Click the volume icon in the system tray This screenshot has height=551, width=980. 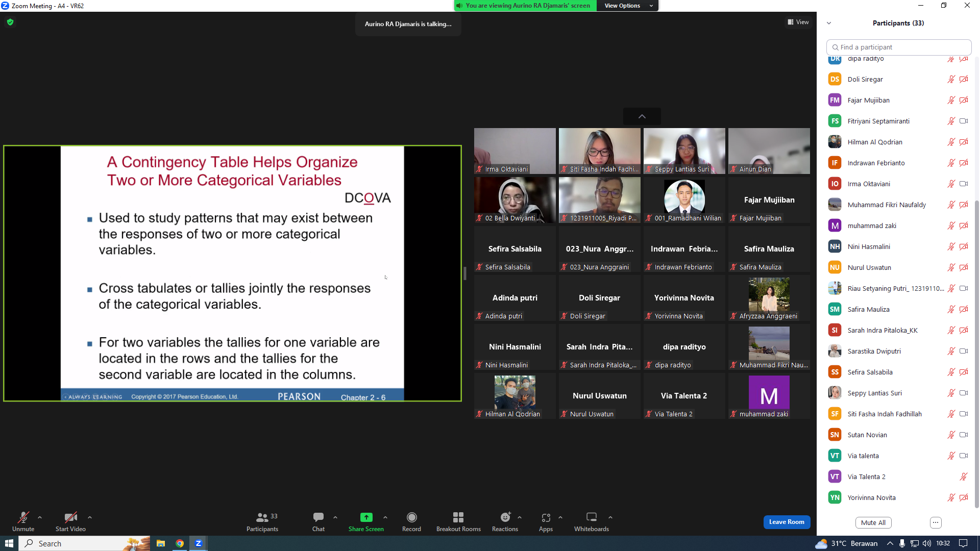tap(926, 543)
